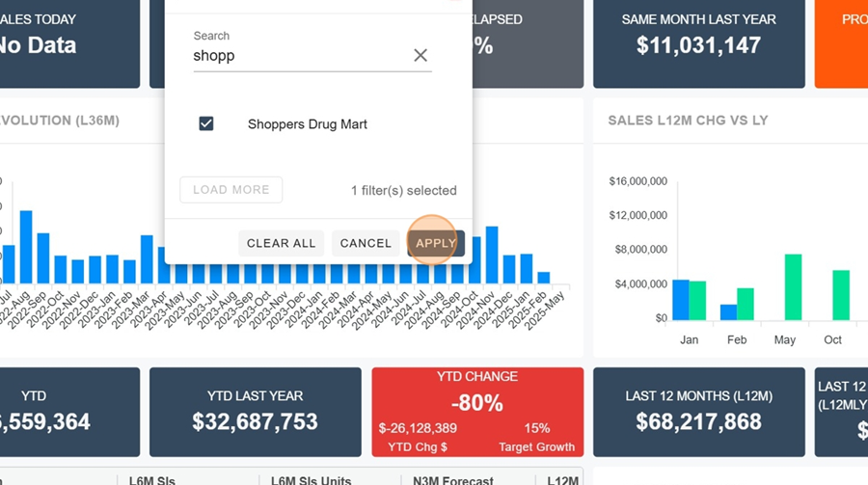The image size is (868, 485).
Task: Click the $16,000,000 axis label
Action: tap(637, 181)
